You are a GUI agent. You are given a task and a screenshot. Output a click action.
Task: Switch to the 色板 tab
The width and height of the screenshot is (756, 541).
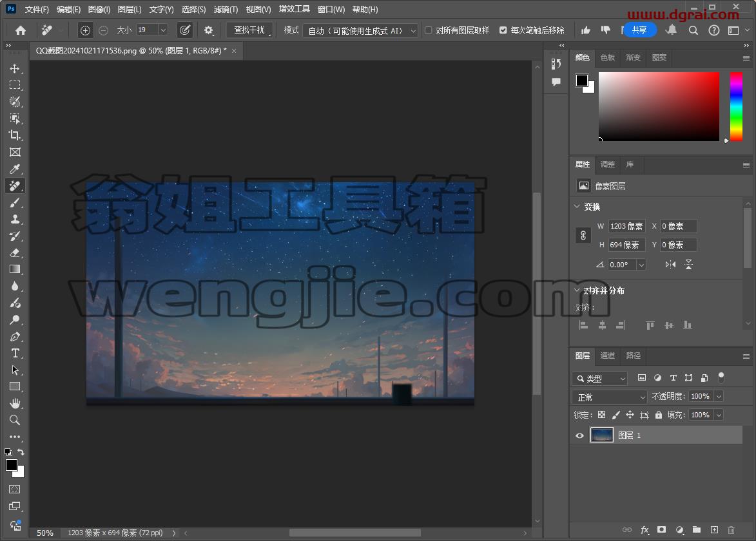(x=608, y=57)
